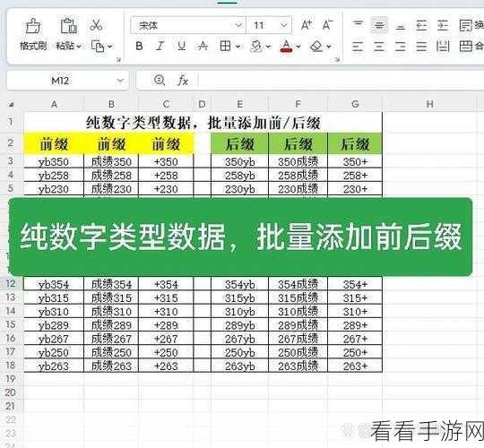This screenshot has width=484, height=448.
Task: Align text left
Action: (358, 47)
